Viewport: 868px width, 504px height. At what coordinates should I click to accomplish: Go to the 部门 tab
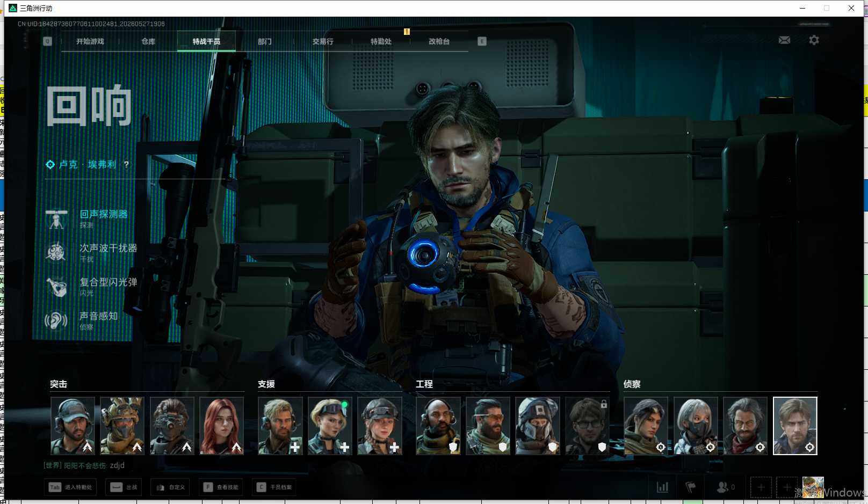point(264,41)
